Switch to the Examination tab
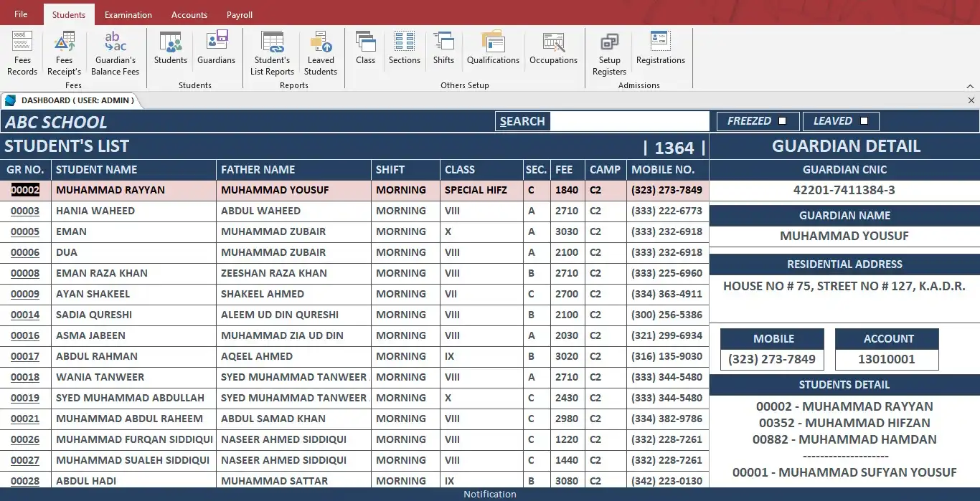The height and width of the screenshot is (501, 980). (x=128, y=14)
